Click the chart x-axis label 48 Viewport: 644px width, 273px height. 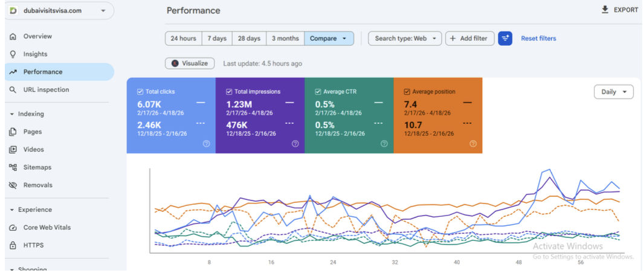[519, 262]
